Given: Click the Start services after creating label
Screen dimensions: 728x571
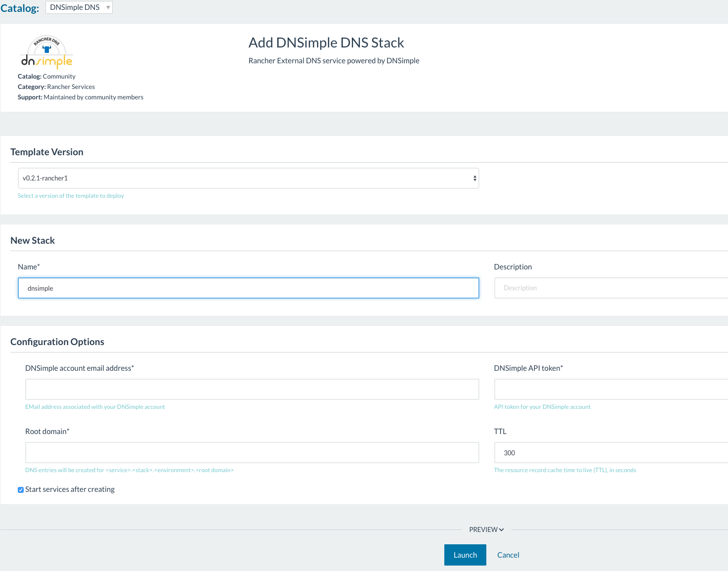Looking at the screenshot, I should coord(70,489).
